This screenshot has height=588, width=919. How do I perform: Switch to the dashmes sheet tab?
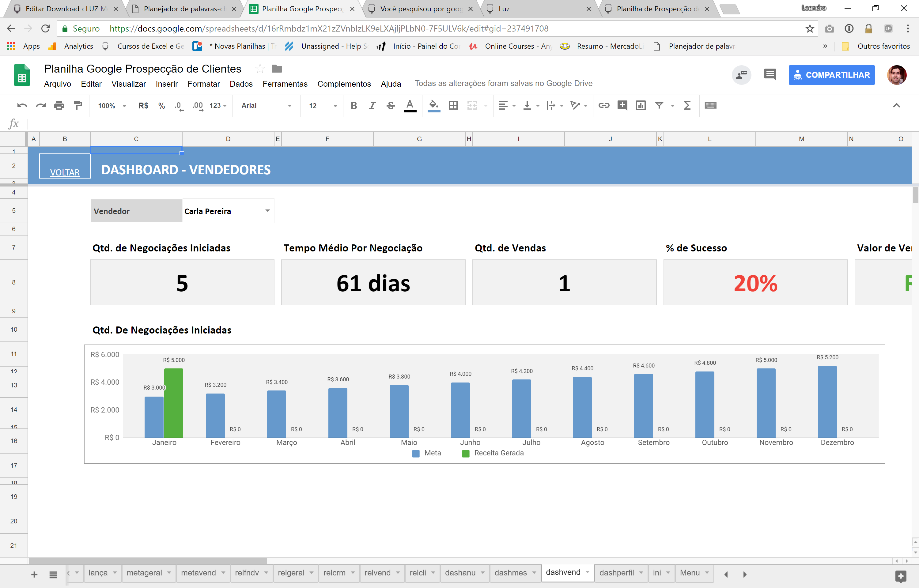511,573
